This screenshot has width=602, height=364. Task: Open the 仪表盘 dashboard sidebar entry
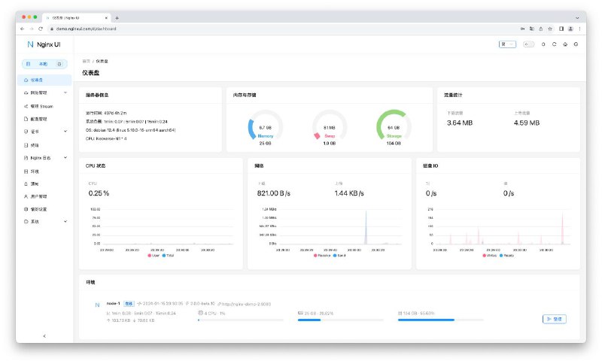(x=44, y=80)
